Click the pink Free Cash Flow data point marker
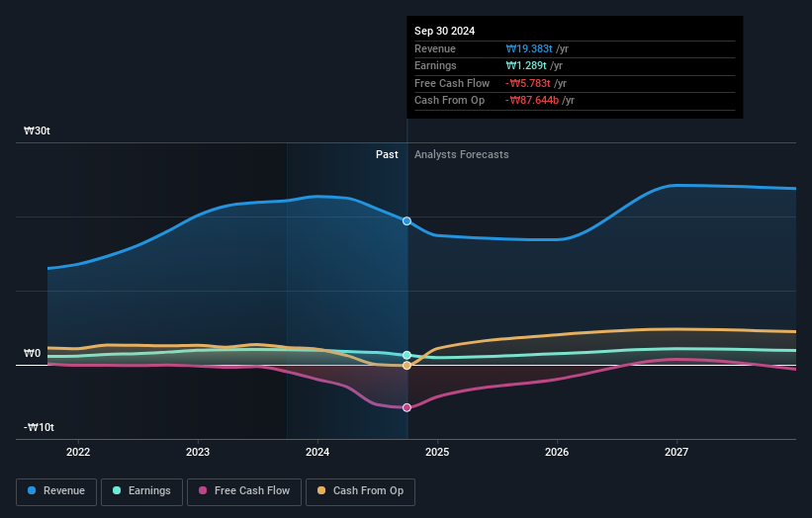Screen dimensions: 812x518 [x=407, y=407]
